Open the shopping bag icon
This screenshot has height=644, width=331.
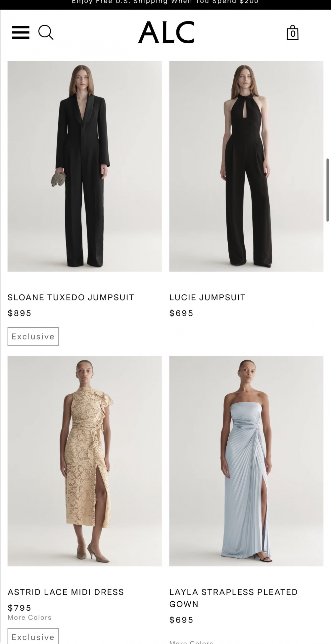[292, 32]
